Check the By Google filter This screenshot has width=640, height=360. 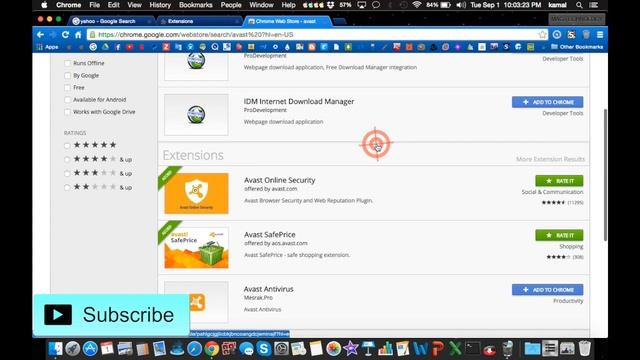point(67,76)
